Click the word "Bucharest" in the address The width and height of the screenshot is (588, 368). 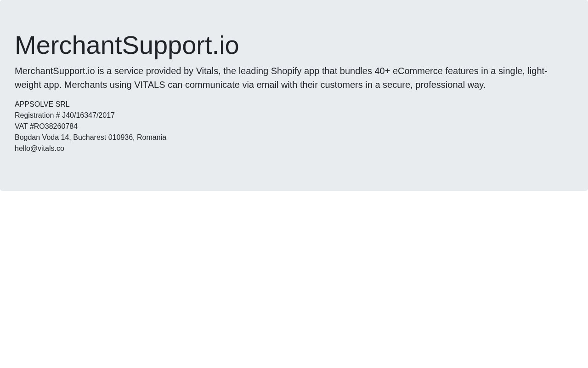[x=89, y=137]
